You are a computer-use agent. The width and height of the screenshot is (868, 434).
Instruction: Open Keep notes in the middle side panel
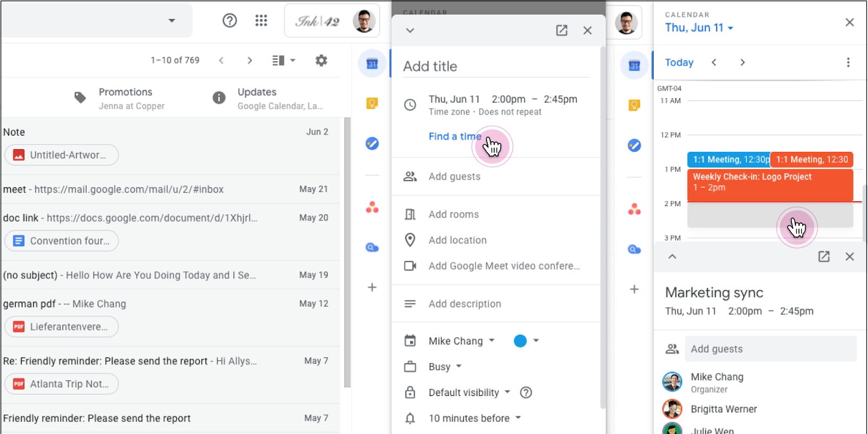372,103
